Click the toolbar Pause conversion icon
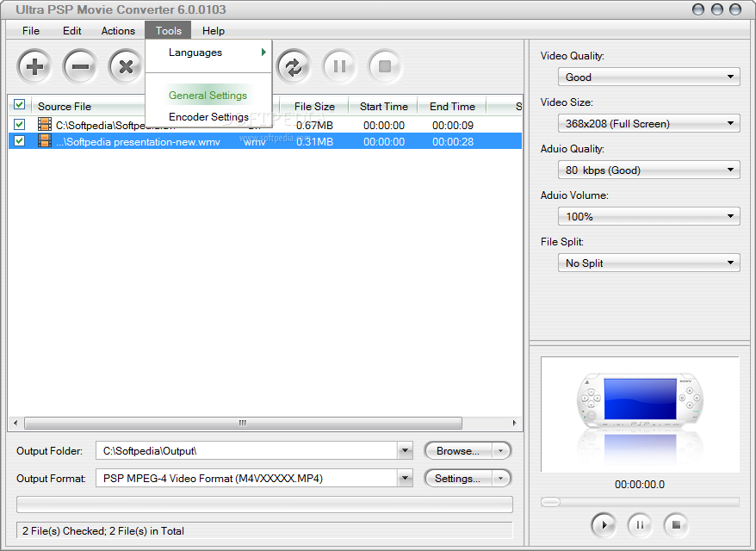The width and height of the screenshot is (756, 551). pyautogui.click(x=339, y=66)
